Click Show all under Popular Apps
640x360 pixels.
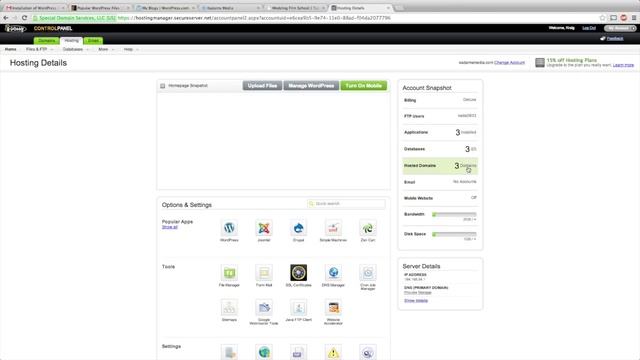170,227
